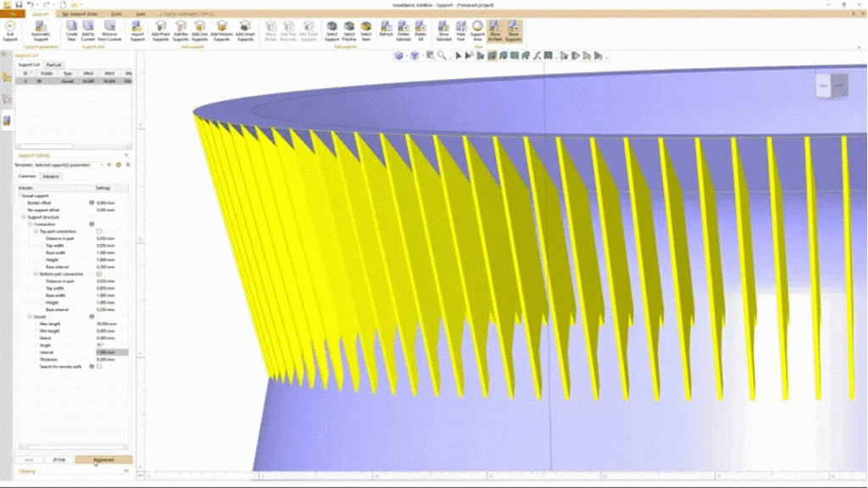The image size is (868, 488).
Task: Switch to the Part List tab
Action: tap(53, 64)
